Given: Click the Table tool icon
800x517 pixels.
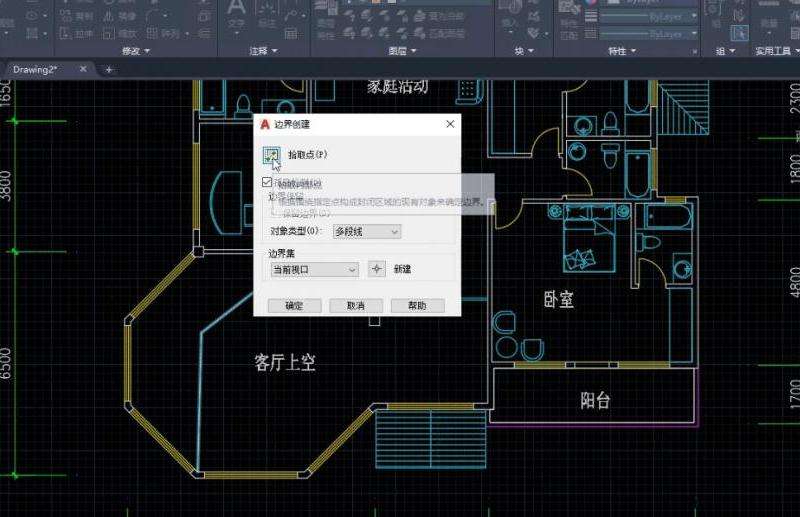Looking at the screenshot, I should [x=291, y=34].
